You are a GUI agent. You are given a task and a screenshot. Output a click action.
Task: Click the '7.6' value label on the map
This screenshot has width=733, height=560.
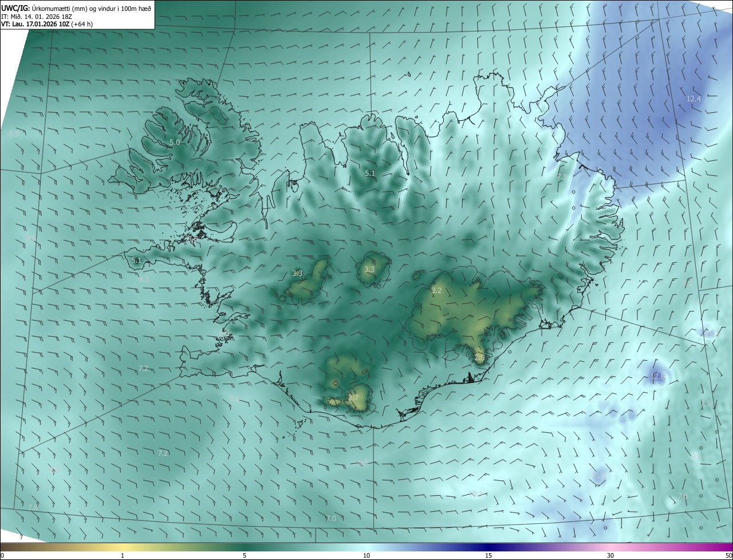[682, 496]
